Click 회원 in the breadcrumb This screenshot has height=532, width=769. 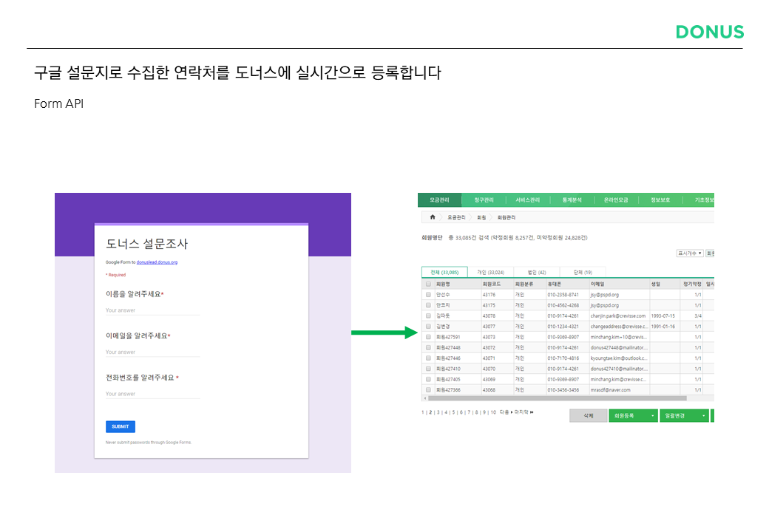tap(481, 217)
